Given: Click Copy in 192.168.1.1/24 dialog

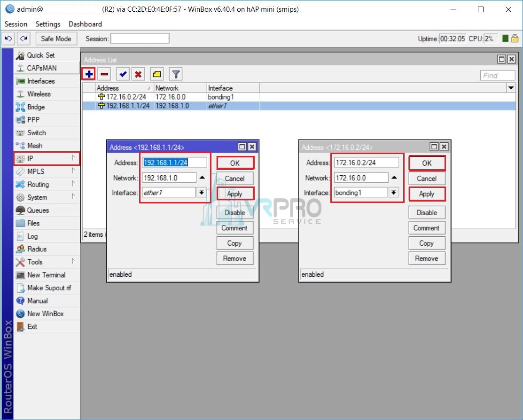Looking at the screenshot, I should pyautogui.click(x=235, y=243).
